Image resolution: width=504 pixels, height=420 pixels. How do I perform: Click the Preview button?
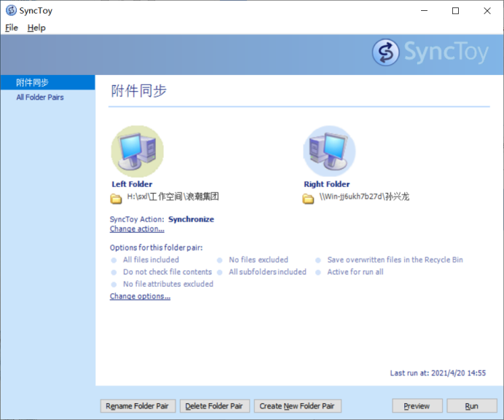tap(417, 406)
